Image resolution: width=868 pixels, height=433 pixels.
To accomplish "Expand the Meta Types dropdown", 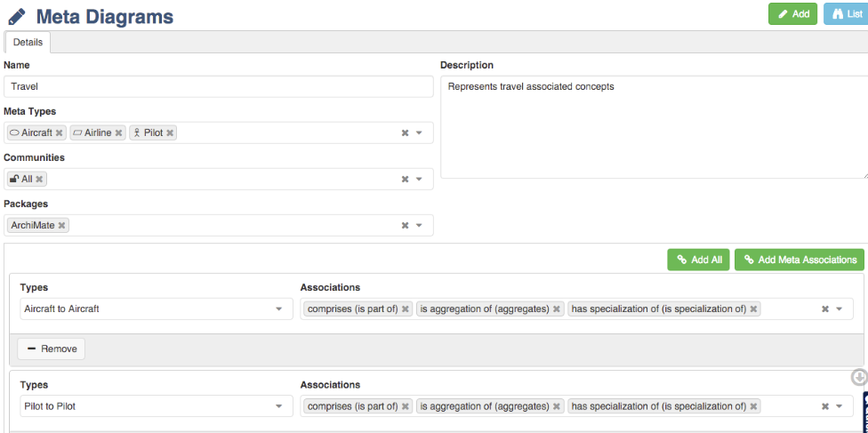I will click(419, 132).
